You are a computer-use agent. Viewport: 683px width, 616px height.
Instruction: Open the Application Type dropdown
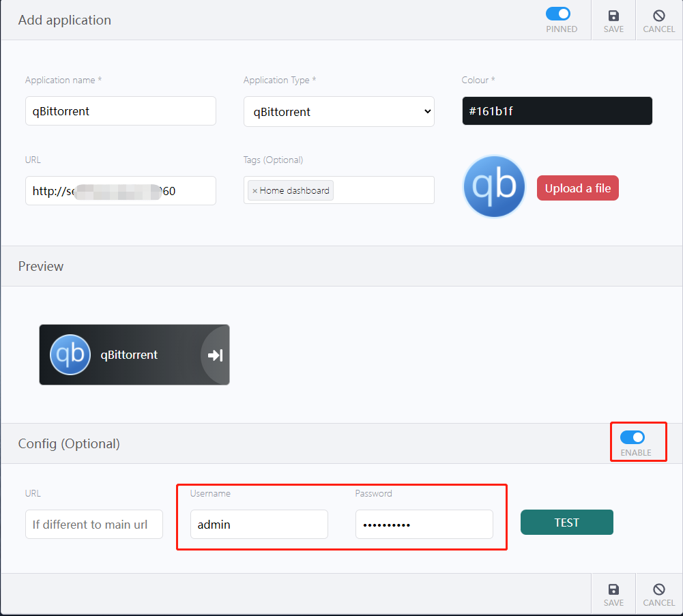(x=338, y=112)
